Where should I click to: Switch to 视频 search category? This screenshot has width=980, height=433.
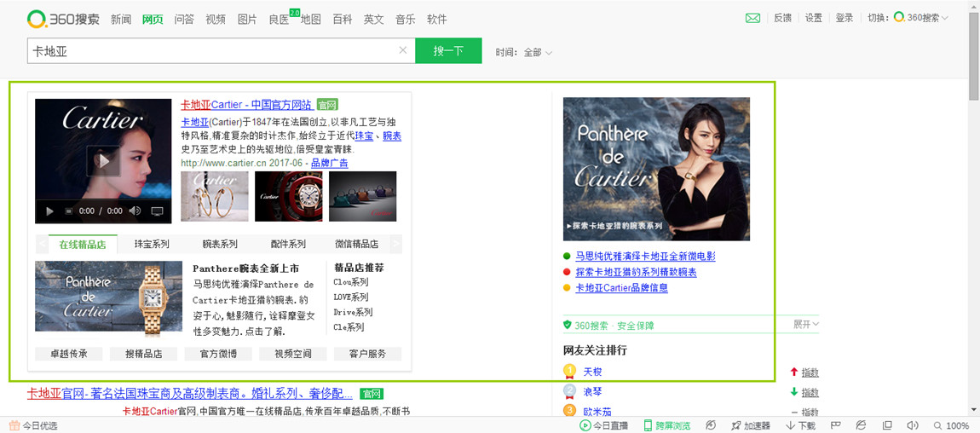coord(216,20)
